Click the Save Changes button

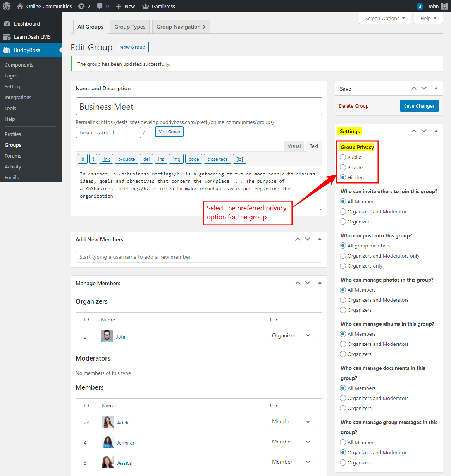pyautogui.click(x=419, y=106)
